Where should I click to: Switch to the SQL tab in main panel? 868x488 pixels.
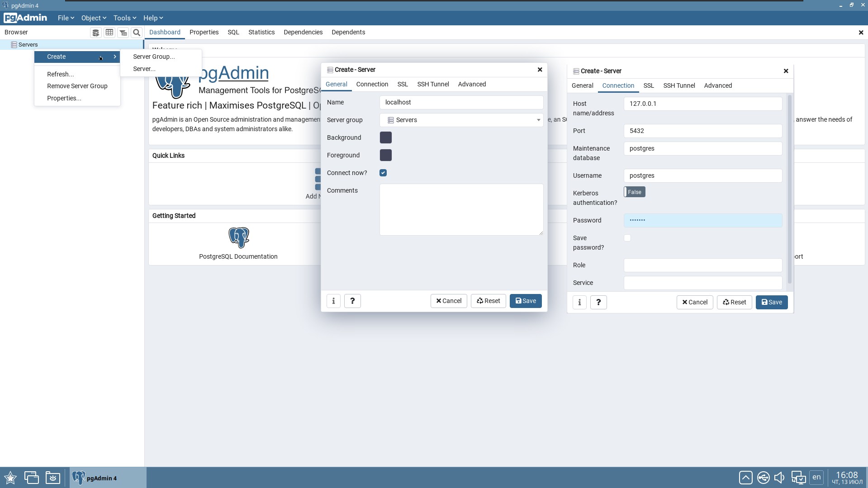(x=233, y=32)
